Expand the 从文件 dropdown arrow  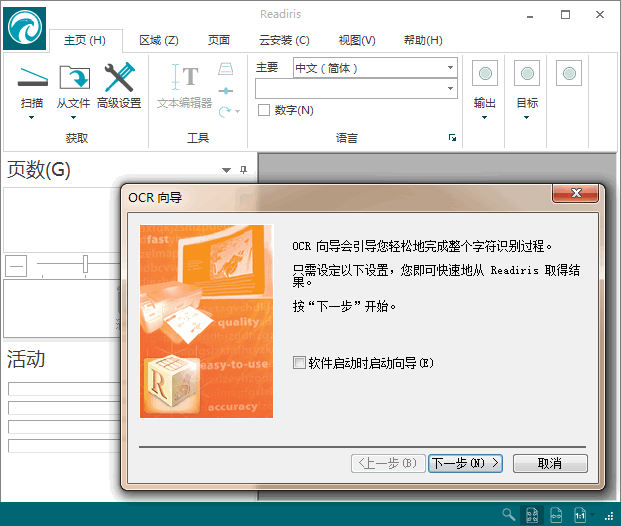click(x=73, y=117)
